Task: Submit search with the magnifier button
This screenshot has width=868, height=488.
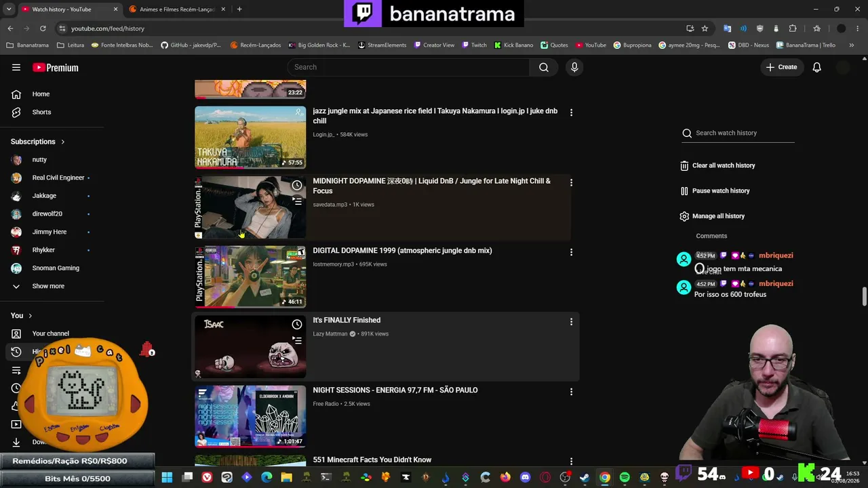Action: pyautogui.click(x=543, y=67)
